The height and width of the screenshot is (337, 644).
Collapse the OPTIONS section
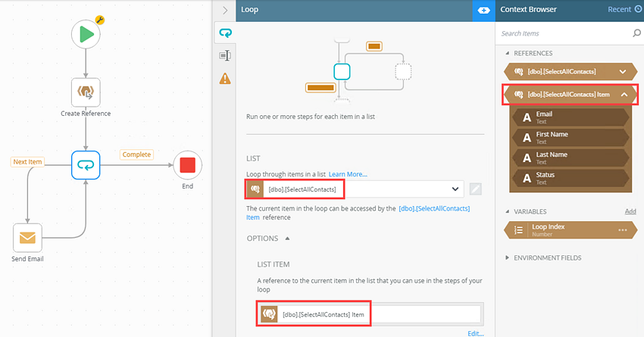(x=287, y=239)
